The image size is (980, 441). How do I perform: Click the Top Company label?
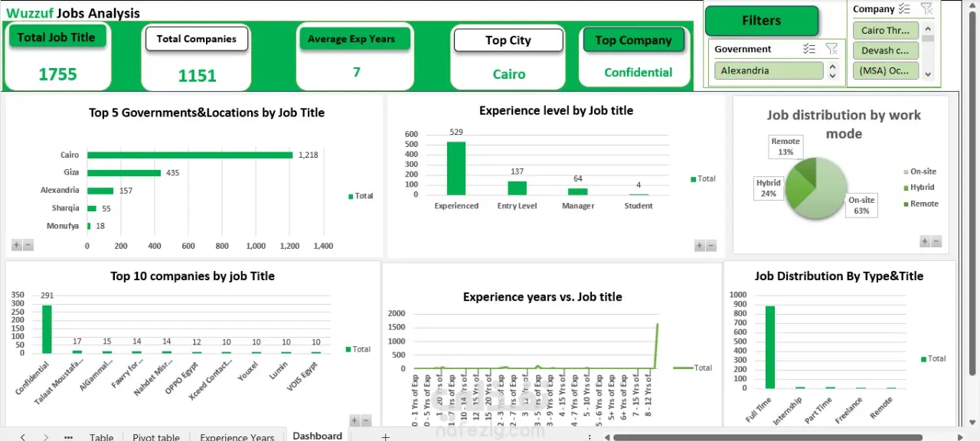pyautogui.click(x=633, y=40)
